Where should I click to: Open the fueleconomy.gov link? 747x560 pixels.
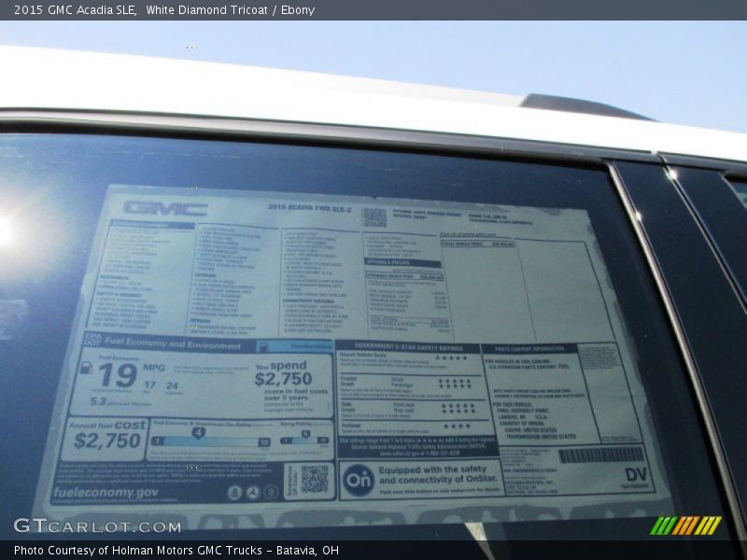tap(106, 492)
